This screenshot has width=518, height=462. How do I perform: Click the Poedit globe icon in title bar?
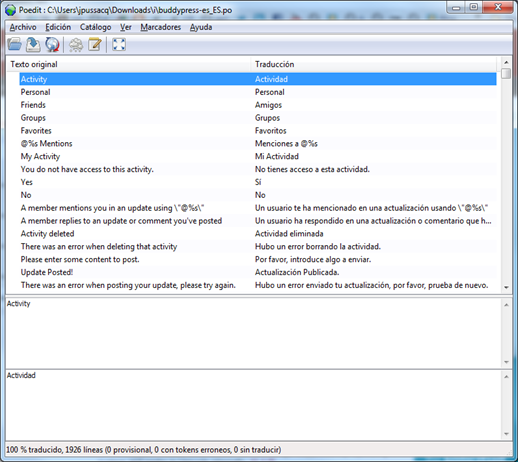pyautogui.click(x=10, y=10)
